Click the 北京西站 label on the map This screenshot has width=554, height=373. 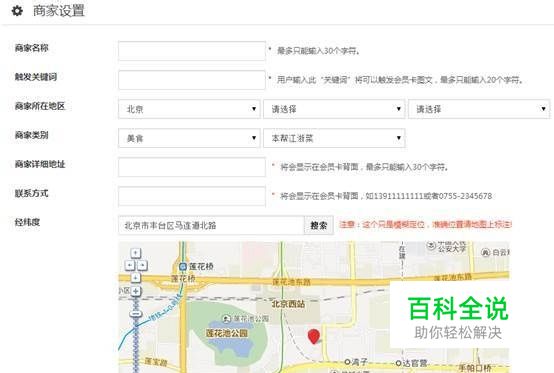(288, 304)
